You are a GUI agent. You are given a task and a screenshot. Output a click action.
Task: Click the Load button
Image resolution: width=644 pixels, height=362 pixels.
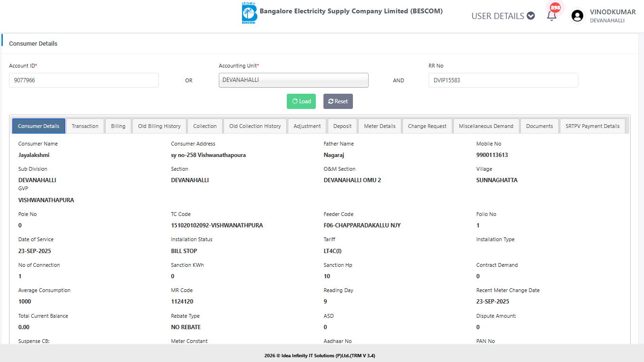click(301, 101)
